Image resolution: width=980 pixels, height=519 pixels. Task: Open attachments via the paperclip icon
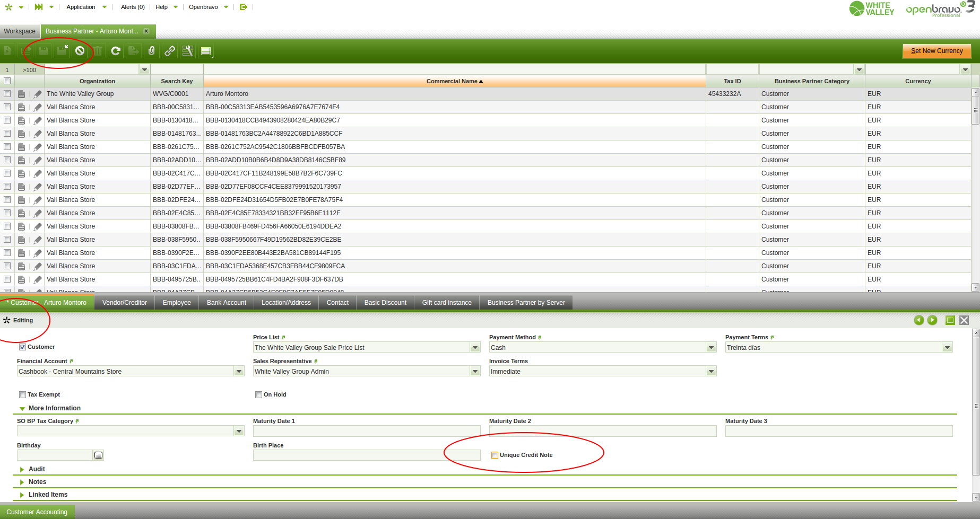click(x=152, y=51)
